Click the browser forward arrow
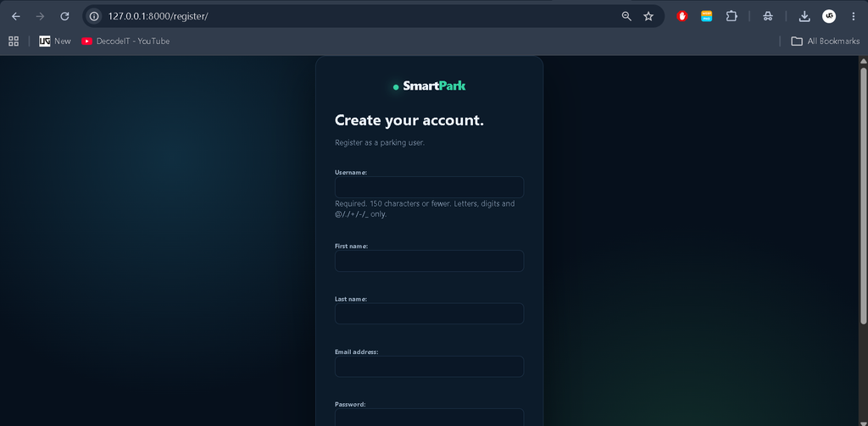 (x=40, y=17)
